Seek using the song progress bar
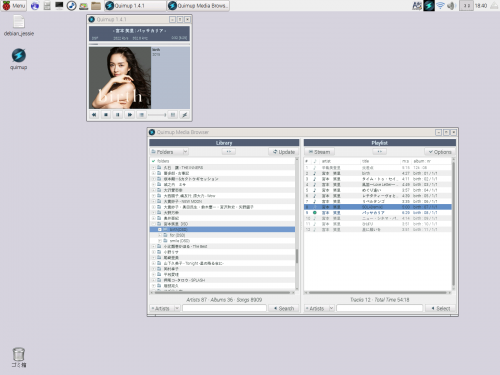The height and width of the screenshot is (375, 500). (139, 44)
